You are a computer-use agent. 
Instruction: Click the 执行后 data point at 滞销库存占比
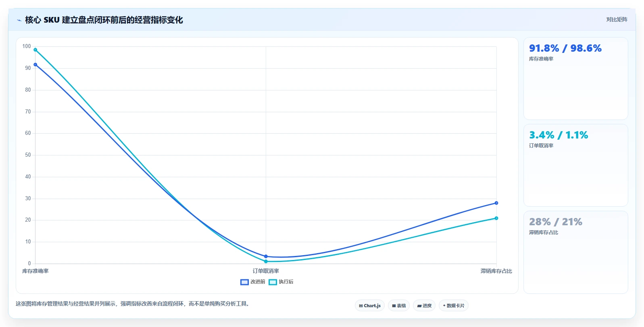(x=496, y=218)
